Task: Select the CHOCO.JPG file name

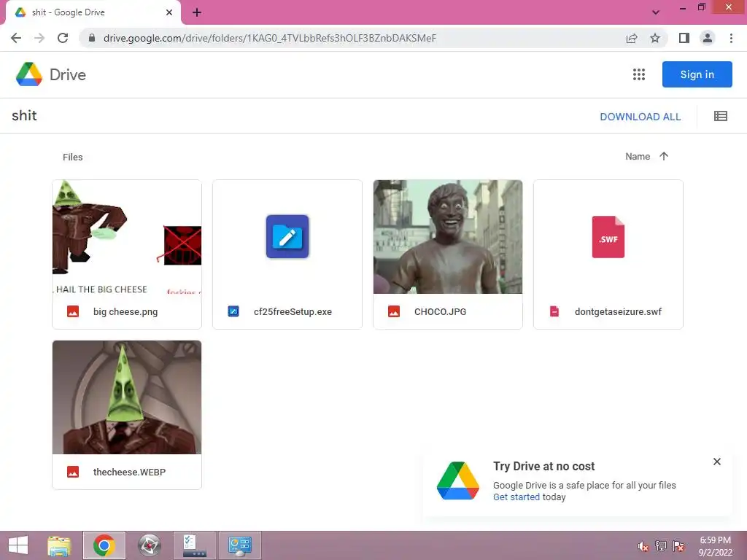Action: point(440,312)
